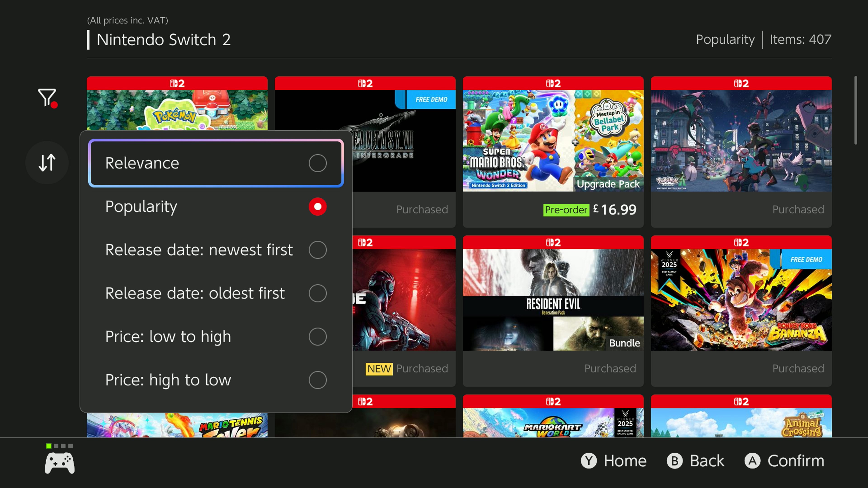Open the filter funnel icon
Screen dimensions: 868x488
click(47, 98)
